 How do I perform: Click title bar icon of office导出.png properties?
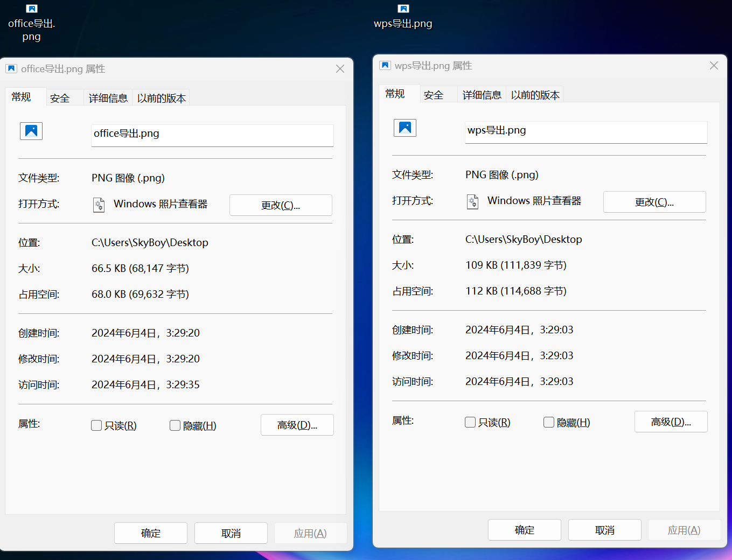click(11, 68)
